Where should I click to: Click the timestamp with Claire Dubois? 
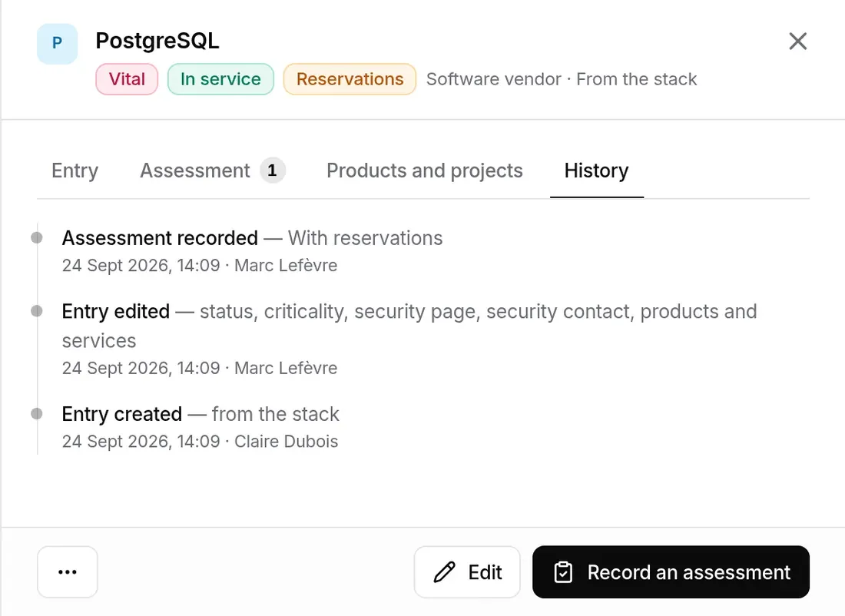pos(200,442)
